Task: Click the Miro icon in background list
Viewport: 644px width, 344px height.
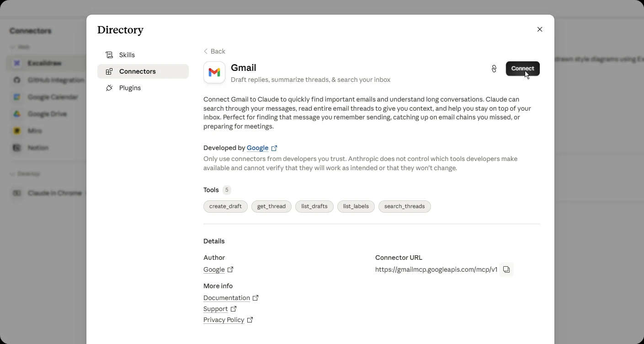Action: click(17, 131)
